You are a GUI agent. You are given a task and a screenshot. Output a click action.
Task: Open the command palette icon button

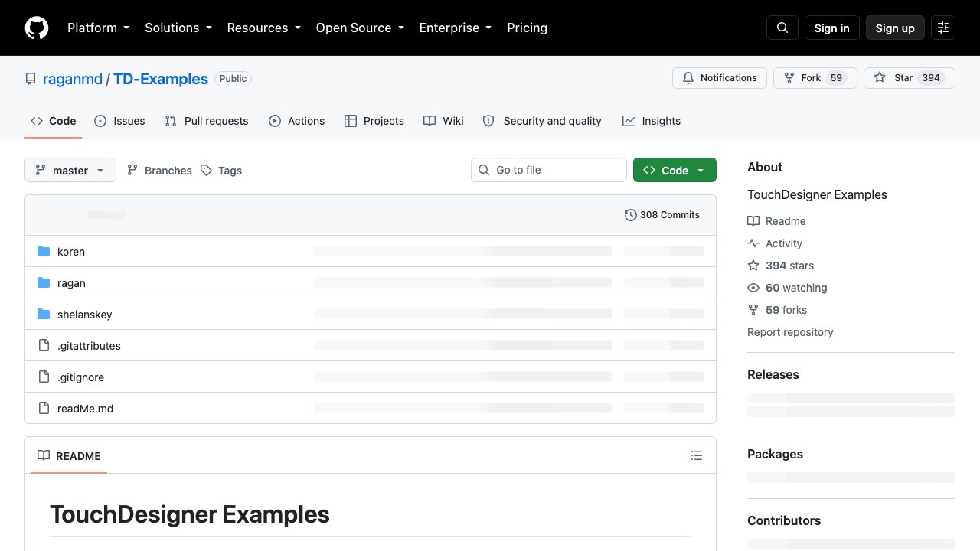click(x=943, y=28)
